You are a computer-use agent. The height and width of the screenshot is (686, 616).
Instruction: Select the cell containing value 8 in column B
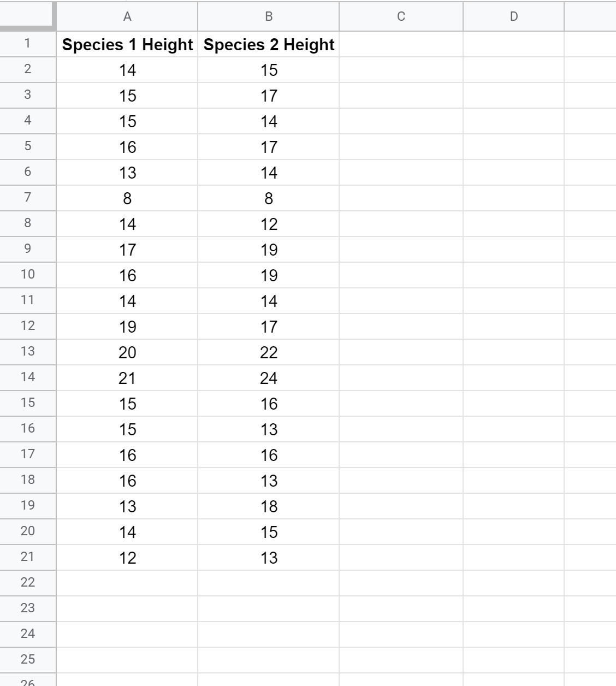coord(269,198)
